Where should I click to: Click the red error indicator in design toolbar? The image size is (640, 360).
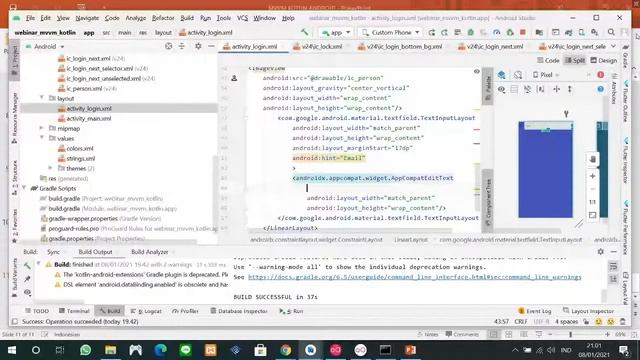tap(600, 75)
